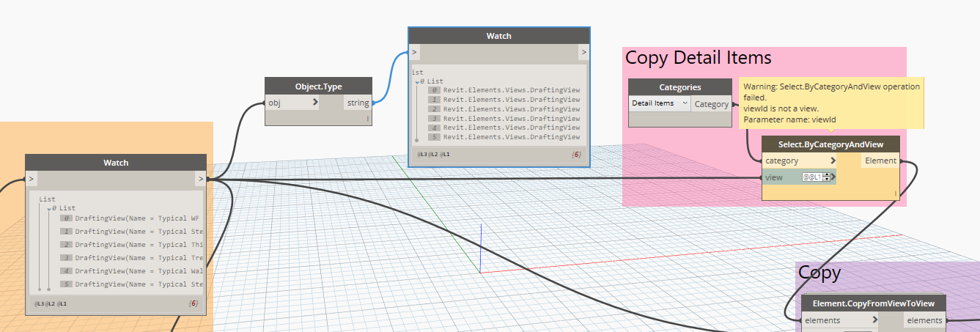Click the @@L1 level field on view port
The image size is (980, 332).
coord(812,177)
